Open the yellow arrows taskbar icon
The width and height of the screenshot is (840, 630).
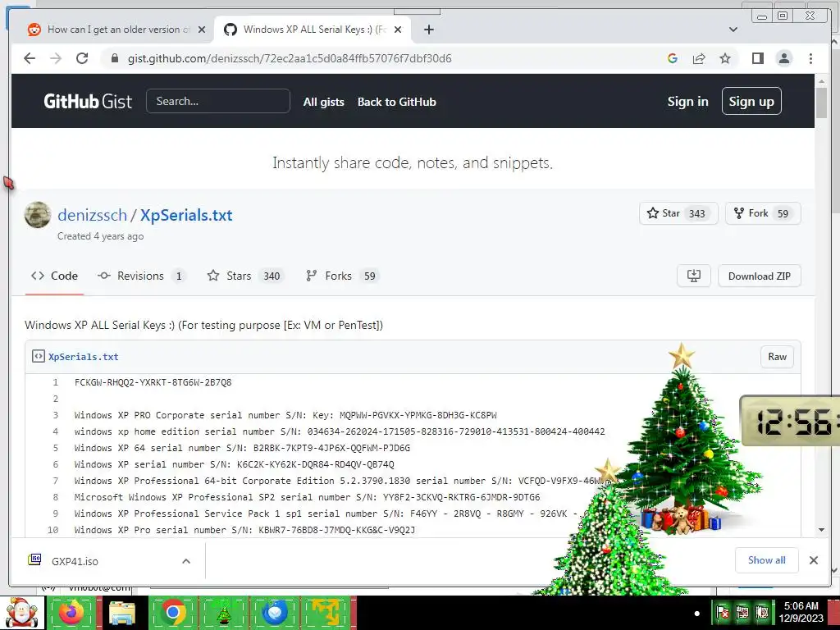(x=326, y=613)
